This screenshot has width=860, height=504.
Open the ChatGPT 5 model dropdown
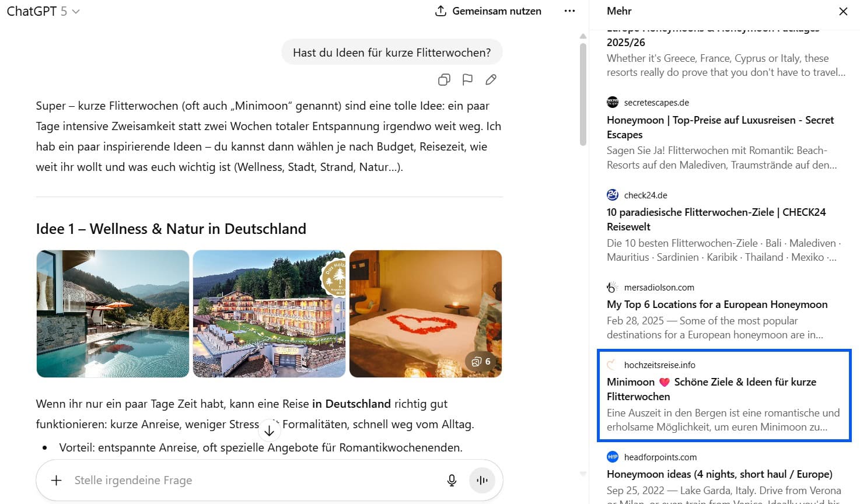pos(43,11)
